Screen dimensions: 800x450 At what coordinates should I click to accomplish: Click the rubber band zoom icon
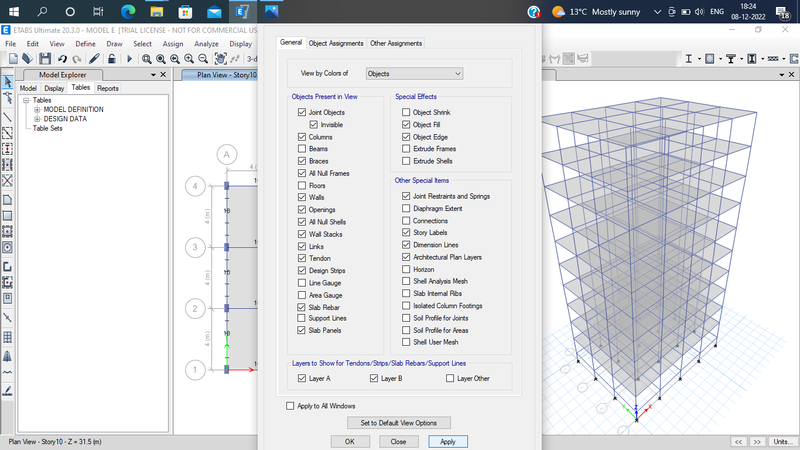(147, 59)
